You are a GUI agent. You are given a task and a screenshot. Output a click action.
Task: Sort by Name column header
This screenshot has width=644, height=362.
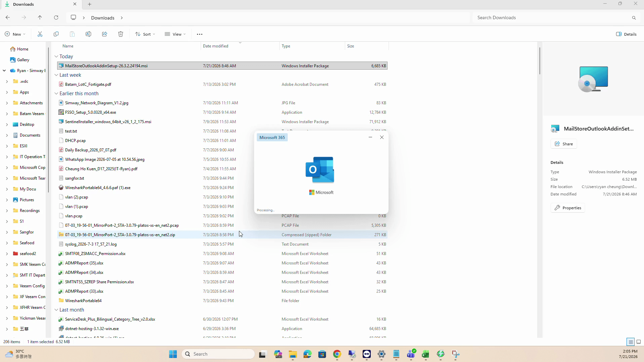click(x=68, y=46)
